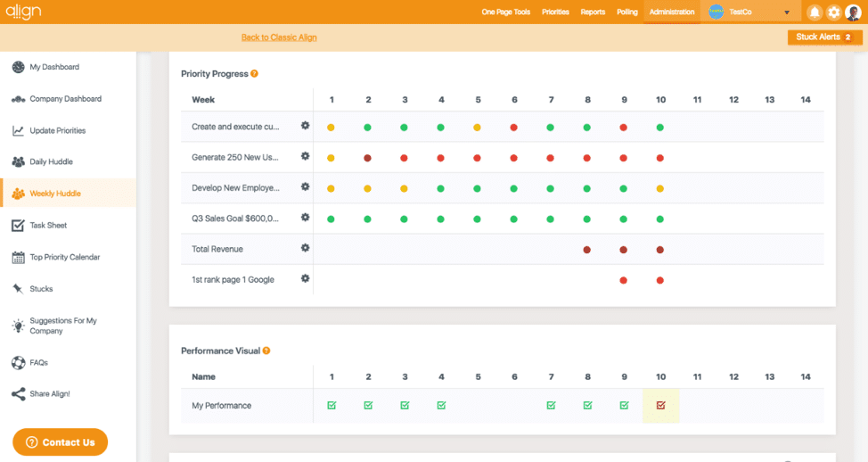Open the Priorities menu
This screenshot has height=462, width=868.
tap(555, 12)
